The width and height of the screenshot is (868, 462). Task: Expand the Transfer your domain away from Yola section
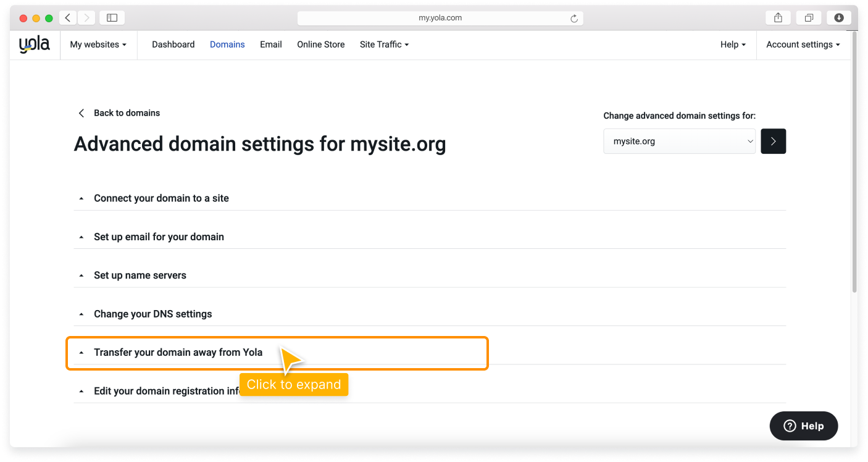coord(178,352)
